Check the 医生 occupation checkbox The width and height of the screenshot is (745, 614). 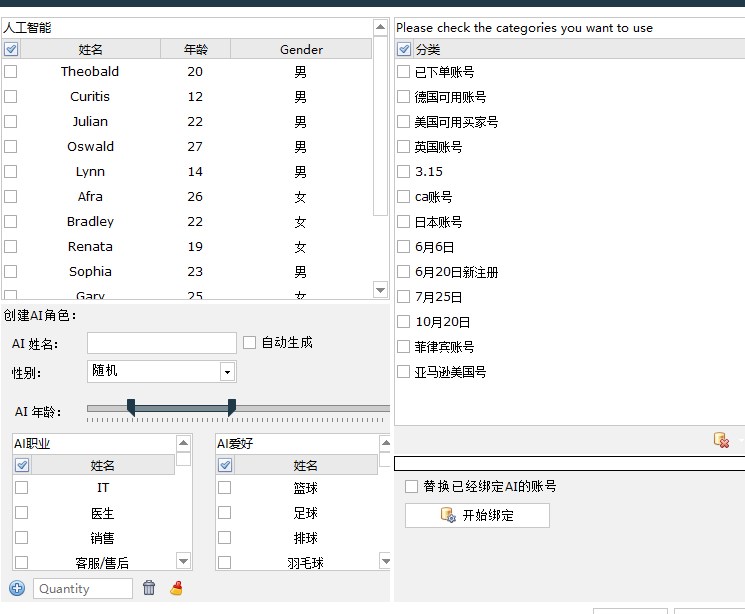pos(21,513)
